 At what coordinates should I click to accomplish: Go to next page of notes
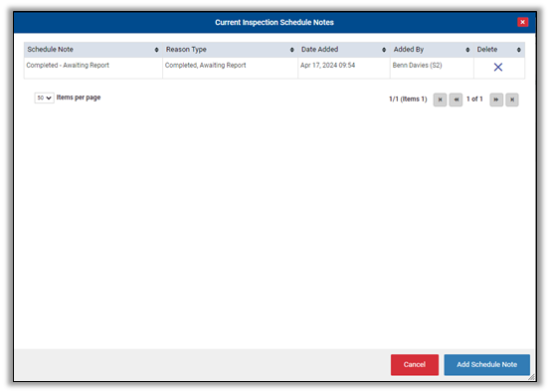point(496,99)
